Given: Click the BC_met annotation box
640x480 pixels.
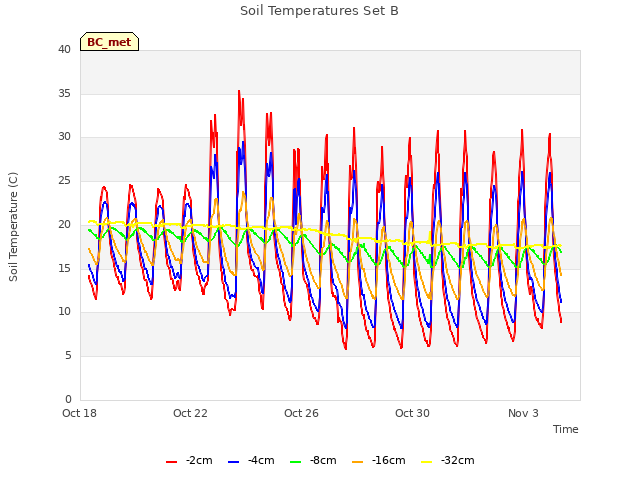Looking at the screenshot, I should coord(109,42).
